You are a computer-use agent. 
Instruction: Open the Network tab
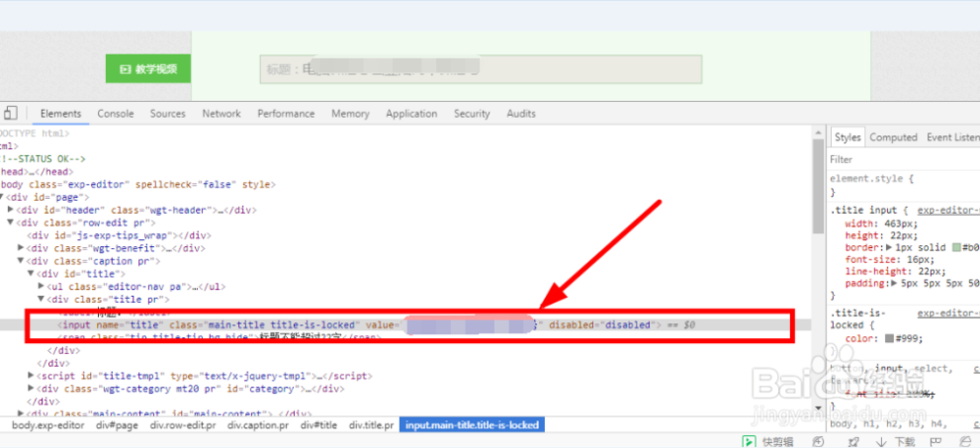click(221, 114)
